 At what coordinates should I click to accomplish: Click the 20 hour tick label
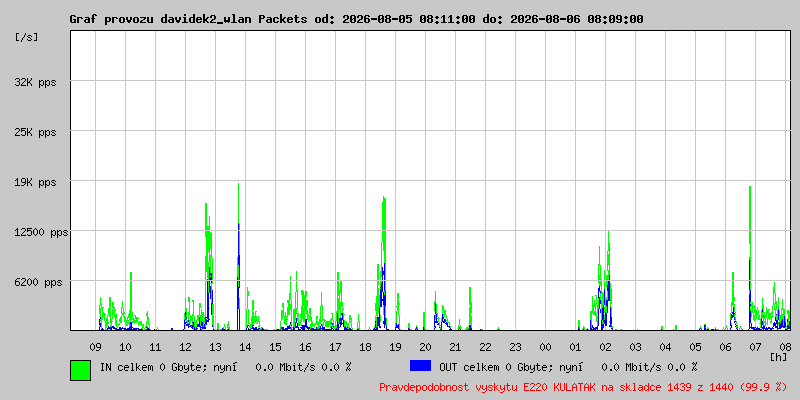coord(426,347)
